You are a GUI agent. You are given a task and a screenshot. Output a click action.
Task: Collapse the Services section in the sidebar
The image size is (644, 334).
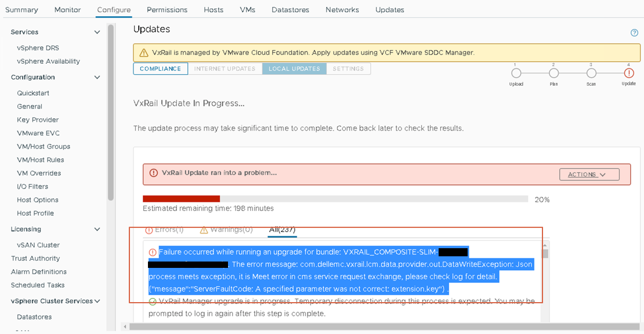(x=96, y=32)
